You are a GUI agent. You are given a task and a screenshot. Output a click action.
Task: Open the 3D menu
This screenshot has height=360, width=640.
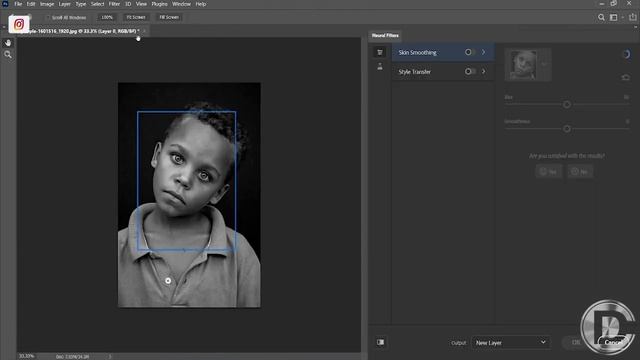click(128, 4)
